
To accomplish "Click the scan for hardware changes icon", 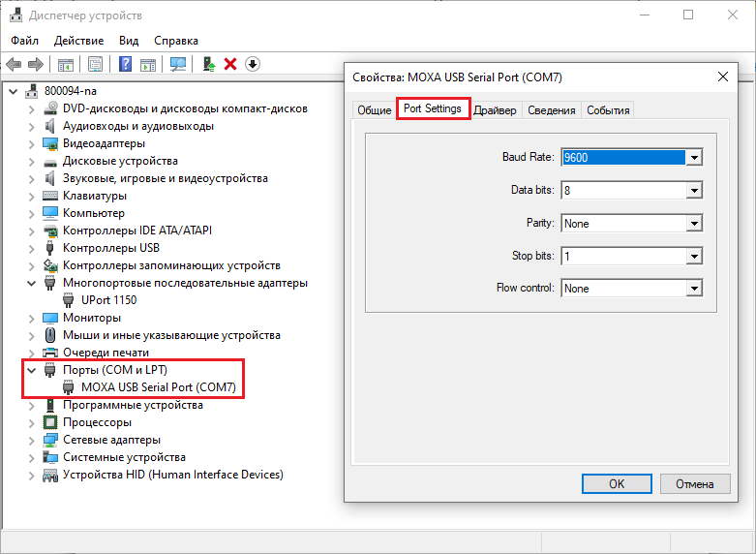I will [177, 64].
